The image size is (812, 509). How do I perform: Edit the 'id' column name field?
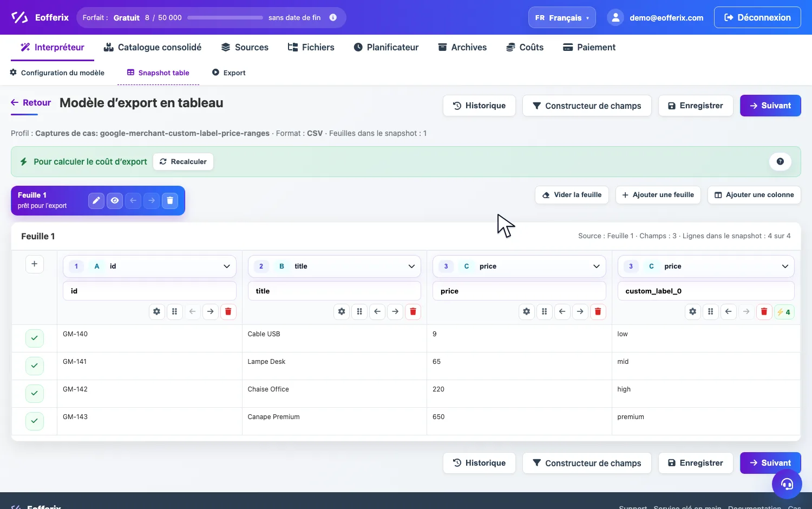pos(149,291)
